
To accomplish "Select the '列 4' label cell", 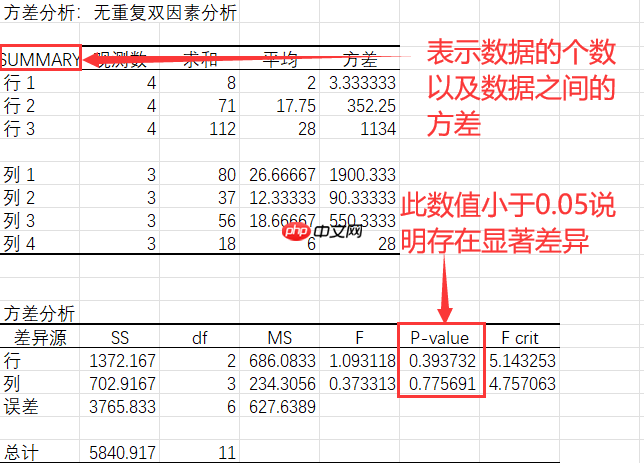I will 19,244.
